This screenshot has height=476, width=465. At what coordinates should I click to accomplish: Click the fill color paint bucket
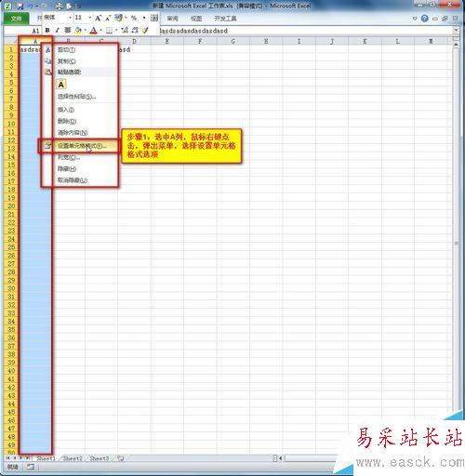(x=78, y=30)
